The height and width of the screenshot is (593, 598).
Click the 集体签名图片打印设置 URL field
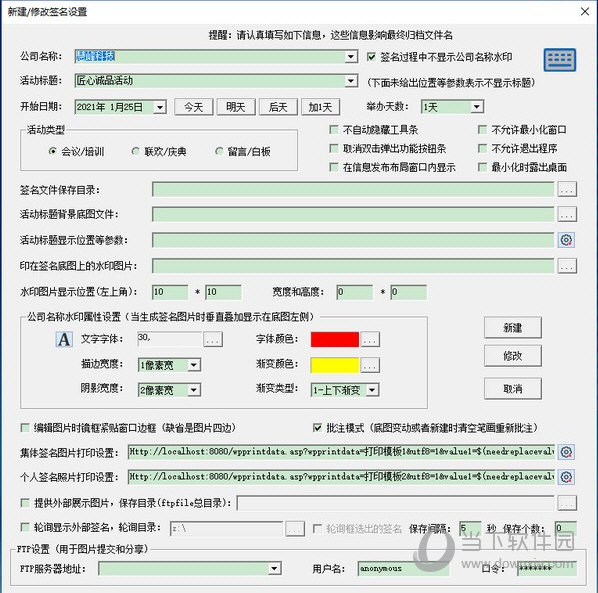[x=341, y=452]
